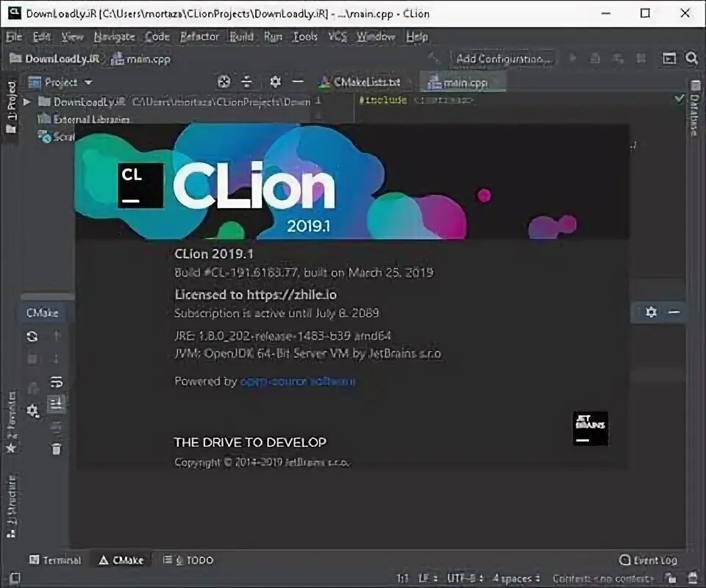Viewport: 706px width, 588px height.
Task: Open the Navigate menu
Action: coord(115,37)
